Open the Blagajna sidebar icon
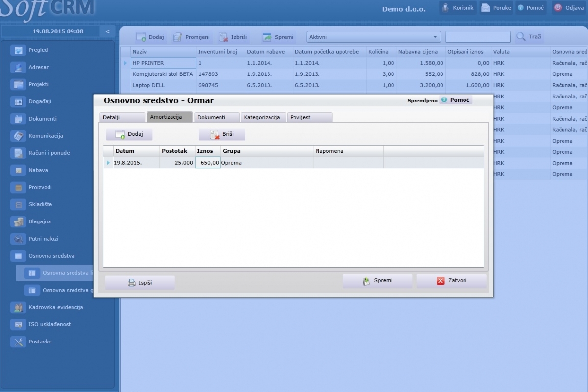This screenshot has width=588, height=392. click(x=19, y=221)
